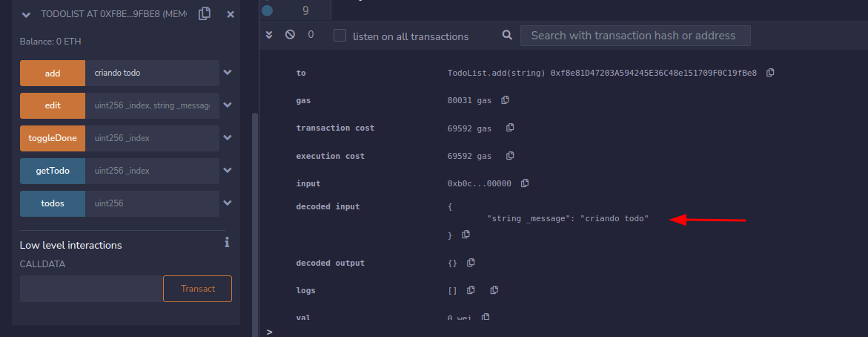The width and height of the screenshot is (868, 337).
Task: Expand the add function parameters chevron
Action: pyautogui.click(x=228, y=73)
